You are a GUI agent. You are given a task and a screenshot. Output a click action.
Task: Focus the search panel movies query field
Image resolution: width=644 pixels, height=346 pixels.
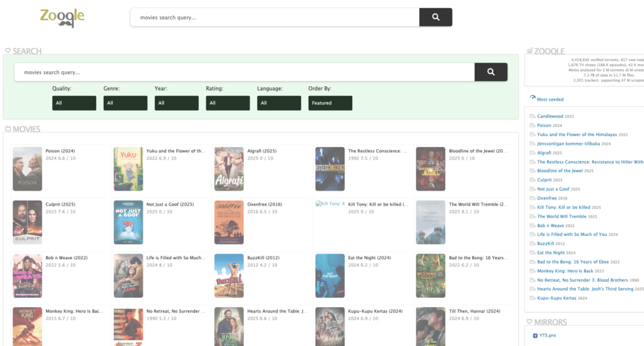[x=245, y=72]
